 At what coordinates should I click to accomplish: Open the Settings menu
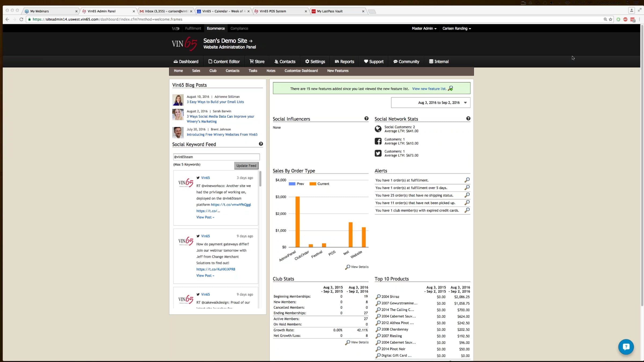pyautogui.click(x=315, y=61)
